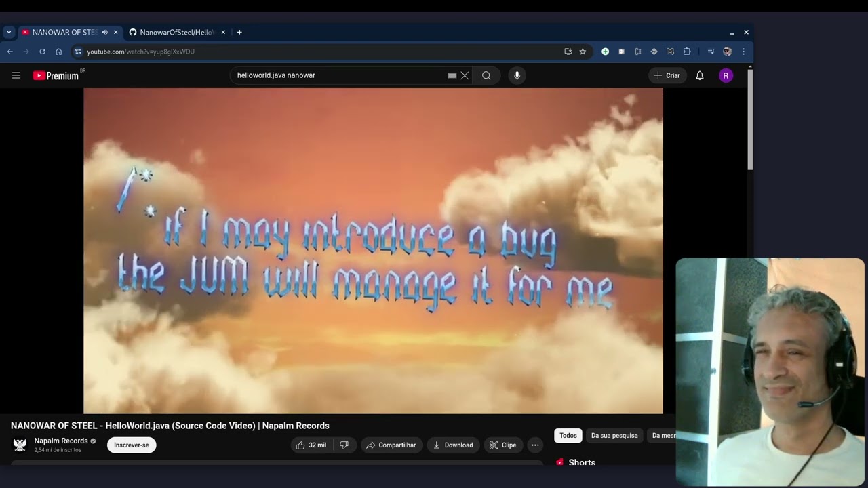Go forward in browser history
The width and height of the screenshot is (868, 488).
pos(26,52)
